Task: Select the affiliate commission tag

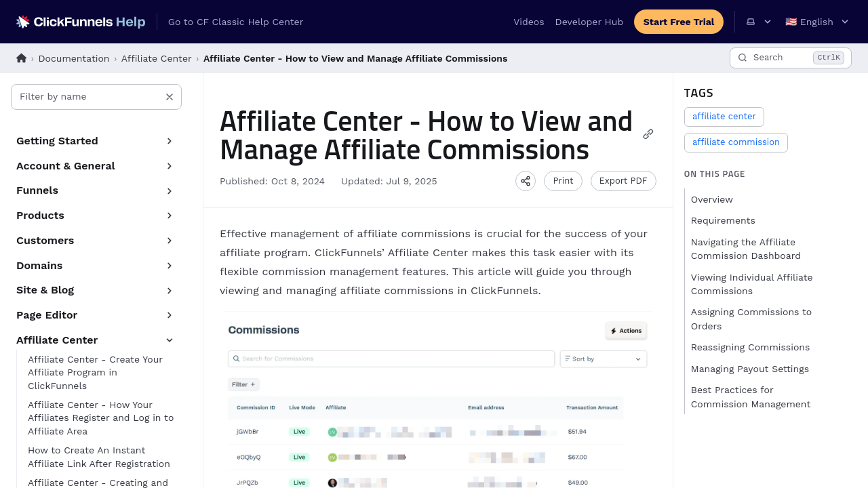Action: click(x=736, y=142)
